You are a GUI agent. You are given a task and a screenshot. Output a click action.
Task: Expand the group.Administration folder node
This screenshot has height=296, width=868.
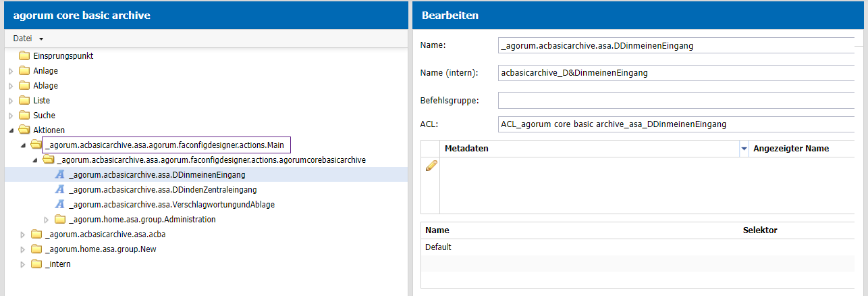coord(47,219)
